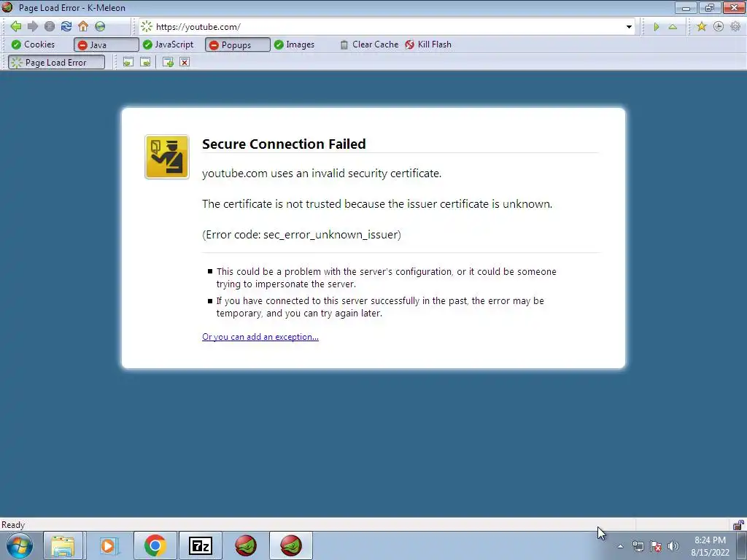Toggle Popups blocking button
Viewport: 747px width, 560px height.
pyautogui.click(x=238, y=44)
